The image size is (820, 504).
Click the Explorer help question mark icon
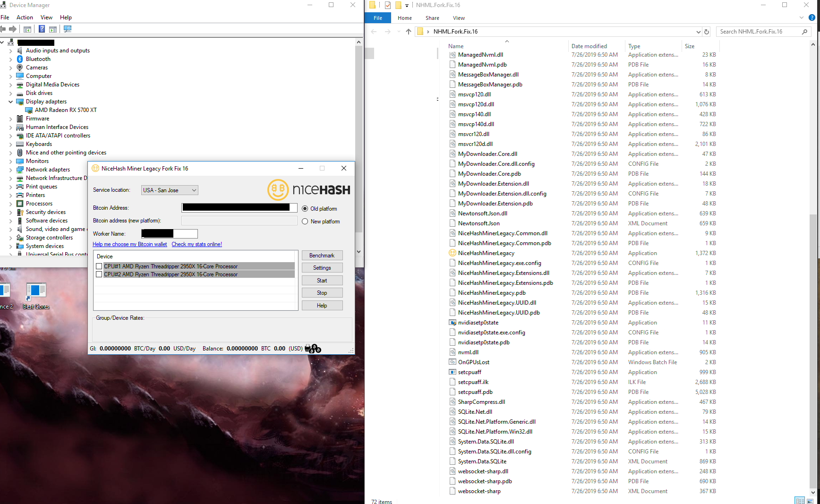coord(812,17)
